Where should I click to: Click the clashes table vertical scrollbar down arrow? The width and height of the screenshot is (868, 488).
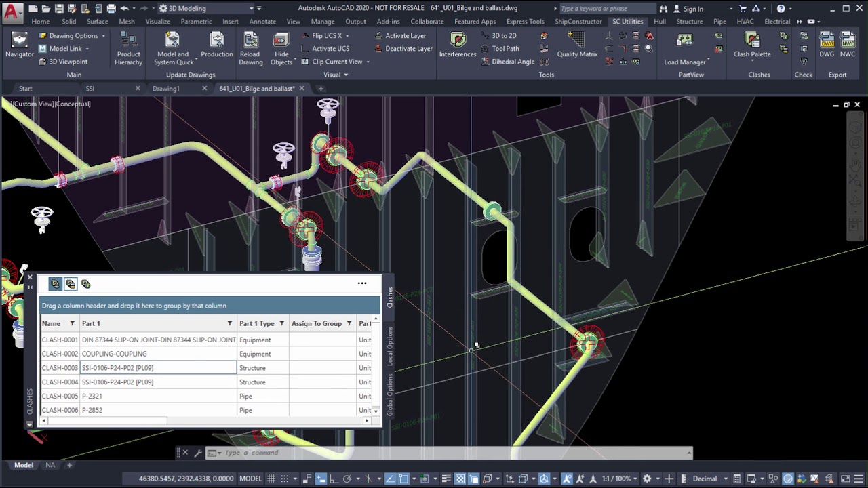click(x=376, y=411)
